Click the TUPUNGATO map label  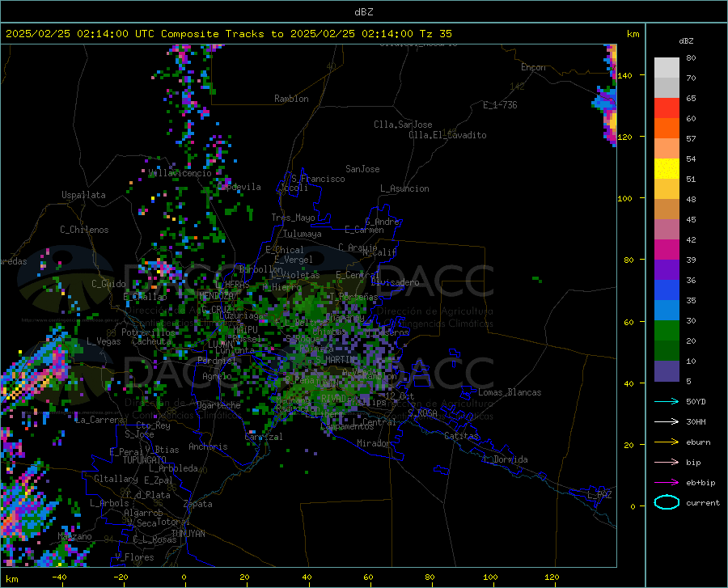(x=145, y=460)
